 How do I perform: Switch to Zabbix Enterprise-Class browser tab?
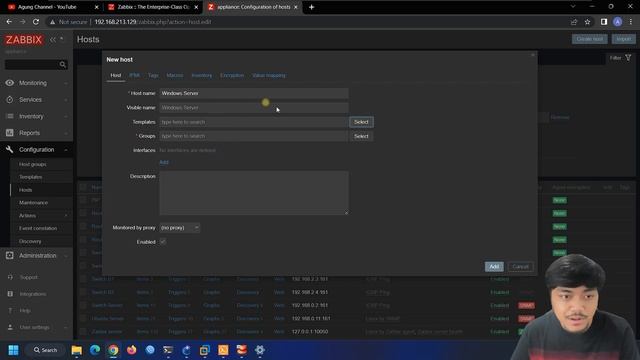(x=153, y=7)
